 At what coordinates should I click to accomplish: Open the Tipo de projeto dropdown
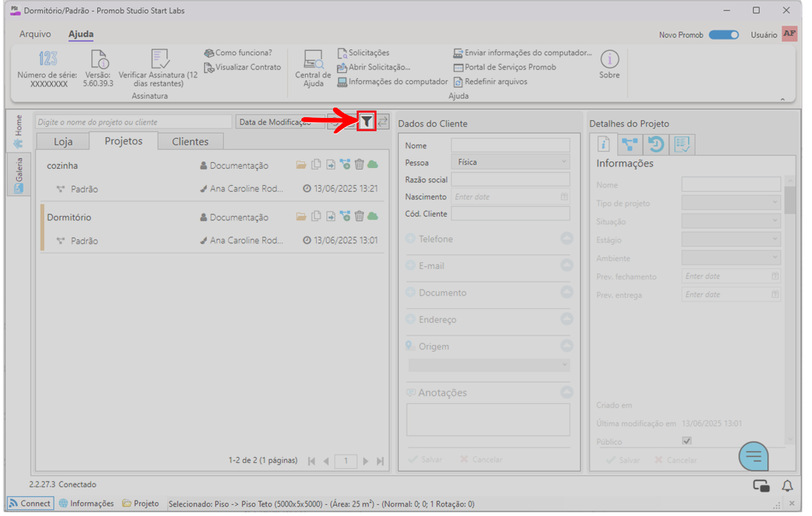(731, 203)
